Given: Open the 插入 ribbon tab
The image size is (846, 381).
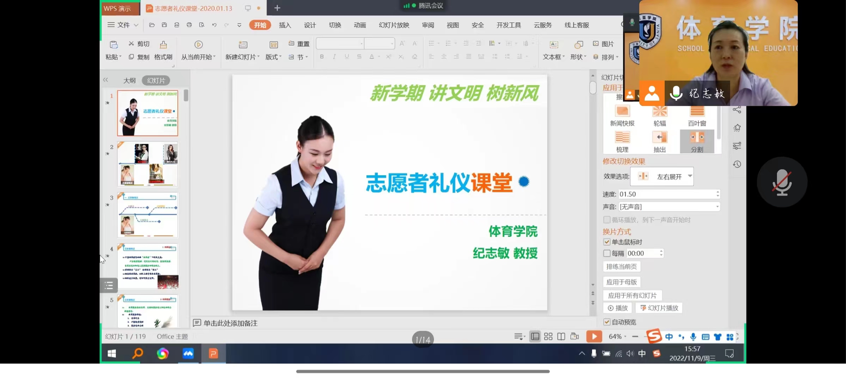Looking at the screenshot, I should pyautogui.click(x=285, y=25).
